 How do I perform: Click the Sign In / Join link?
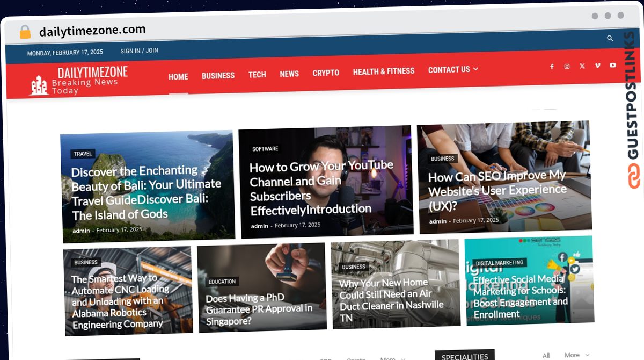[x=139, y=51]
